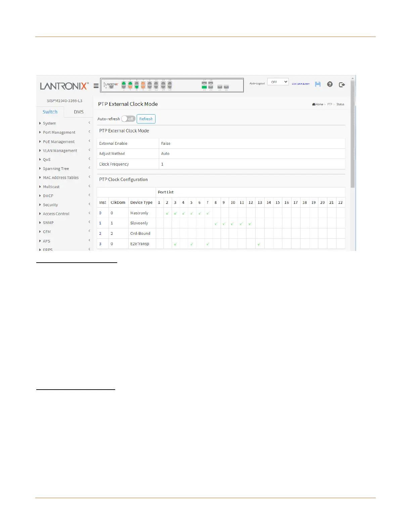Open the APS sidebar menu
411x532 pixels.
(64, 241)
